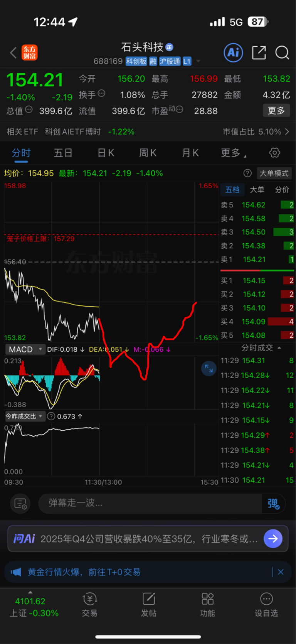Open the danmaku list settings icon
Screen dimensions: 296x644
tap(20, 503)
